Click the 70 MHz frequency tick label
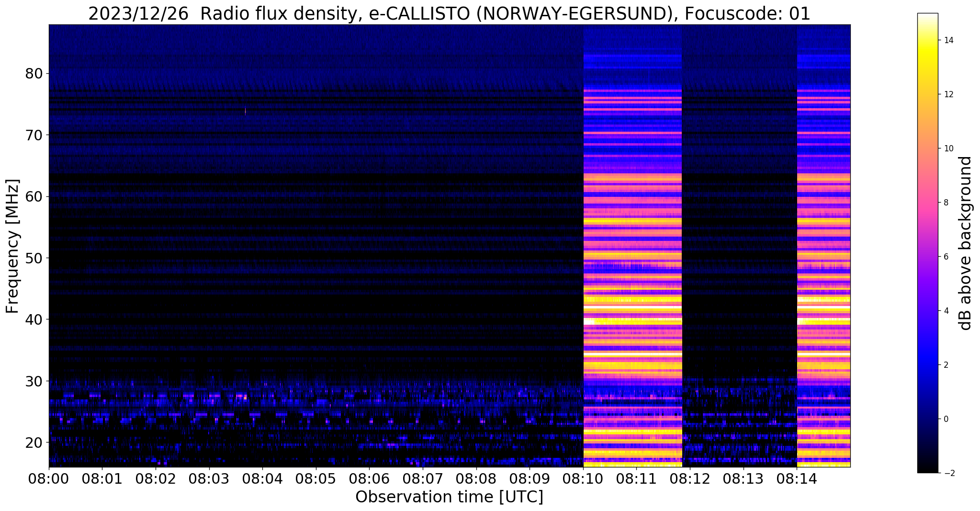The image size is (980, 511). tap(34, 135)
